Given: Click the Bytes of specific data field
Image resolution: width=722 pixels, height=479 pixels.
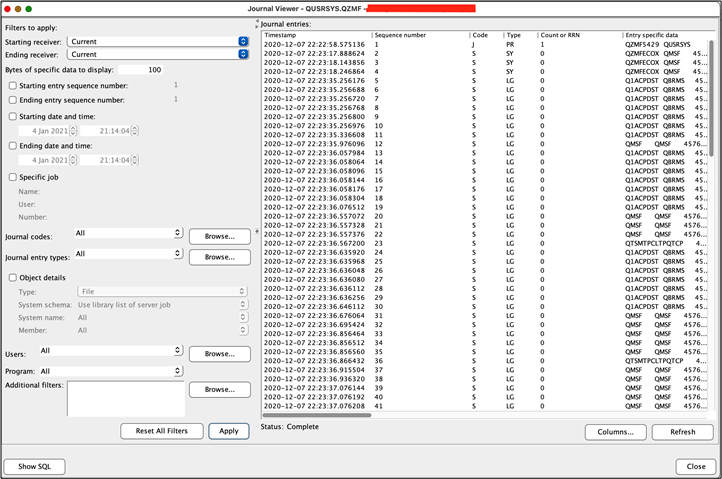Looking at the screenshot, I should point(141,70).
